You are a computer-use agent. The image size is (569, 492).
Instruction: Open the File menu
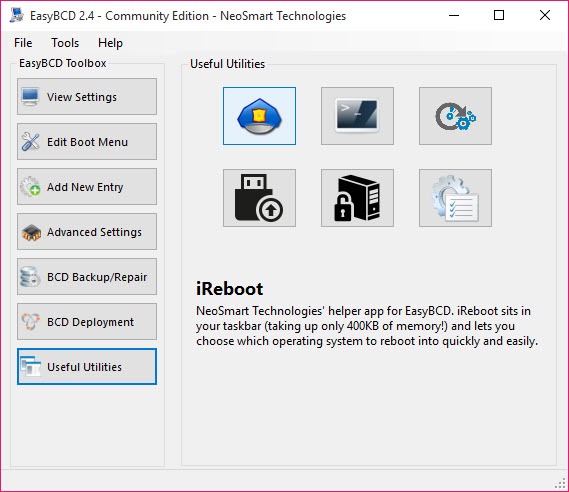click(x=23, y=43)
